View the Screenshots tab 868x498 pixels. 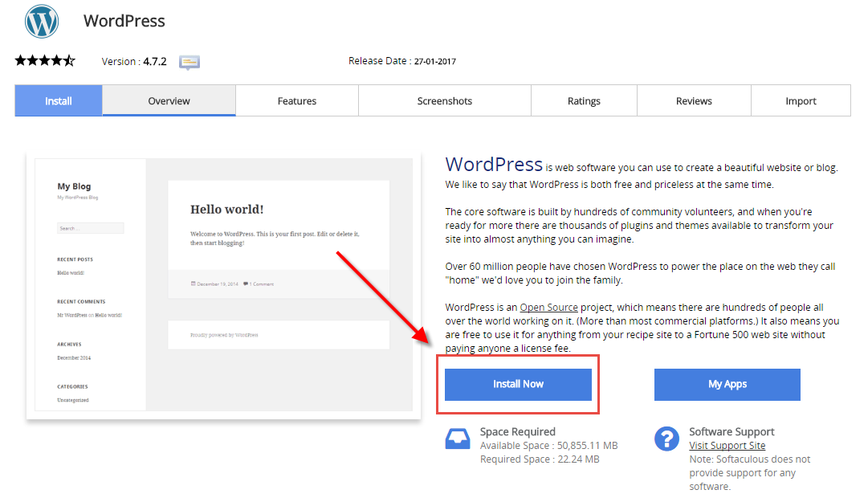445,101
